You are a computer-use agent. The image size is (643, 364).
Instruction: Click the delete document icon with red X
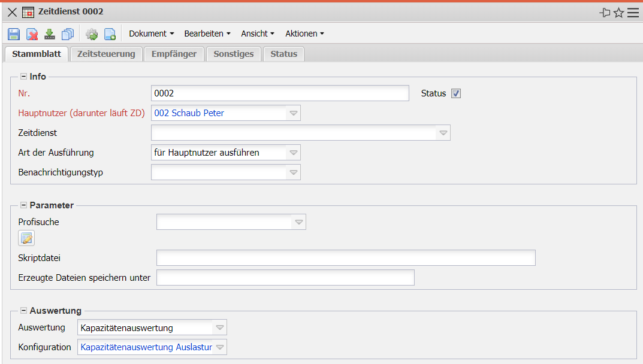tap(32, 34)
